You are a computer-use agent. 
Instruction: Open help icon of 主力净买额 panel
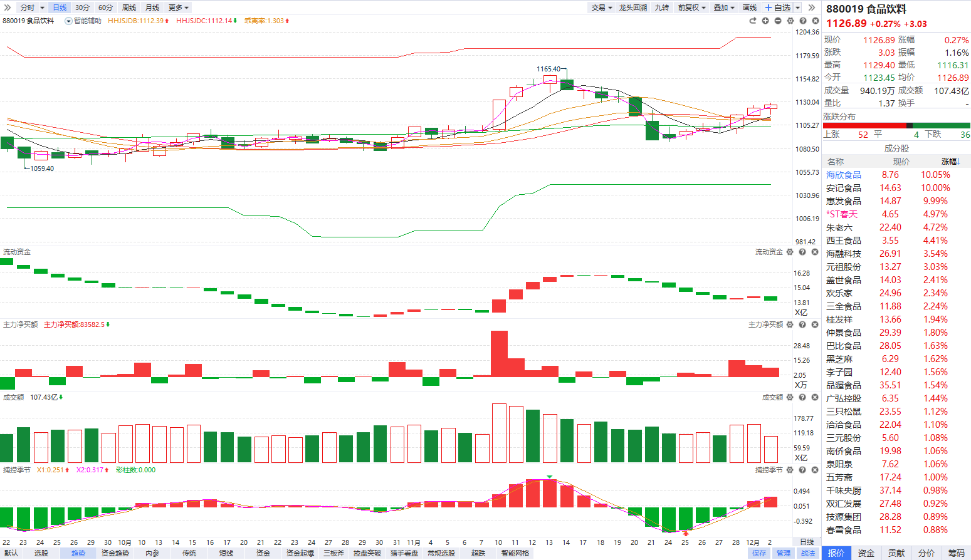coord(802,324)
